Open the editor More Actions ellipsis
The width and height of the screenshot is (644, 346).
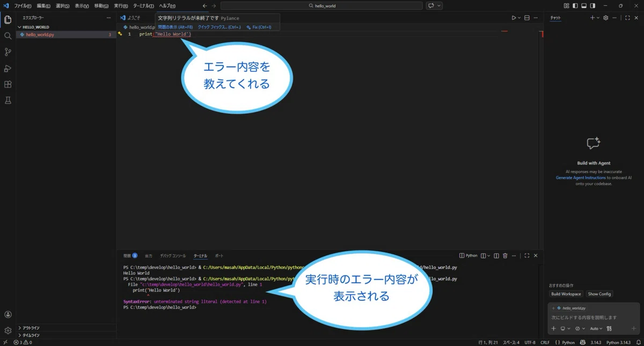(x=536, y=18)
